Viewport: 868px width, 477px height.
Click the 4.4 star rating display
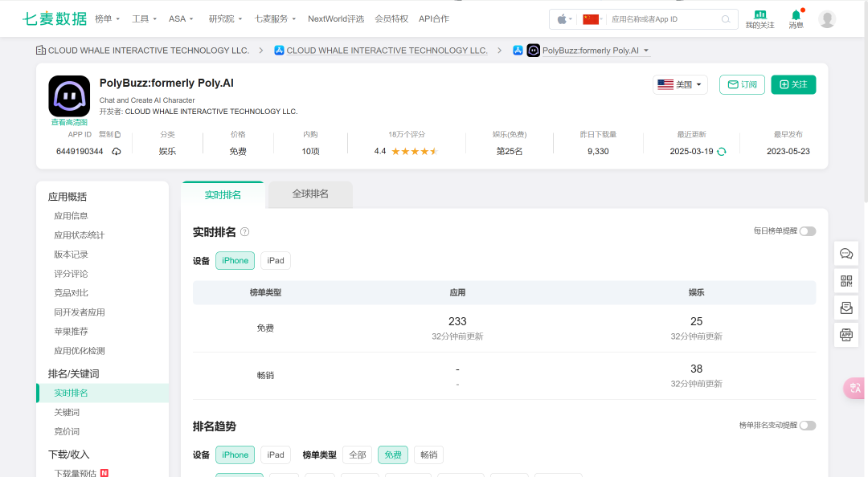[x=406, y=152]
